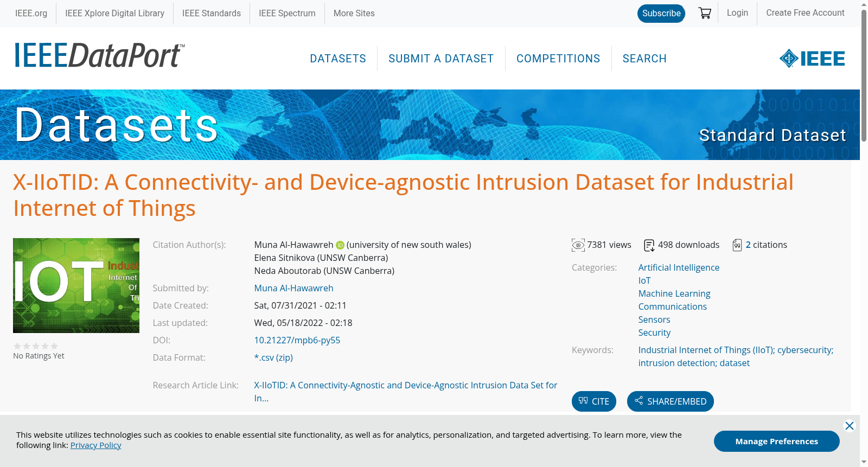Click the views eye icon

click(x=578, y=245)
